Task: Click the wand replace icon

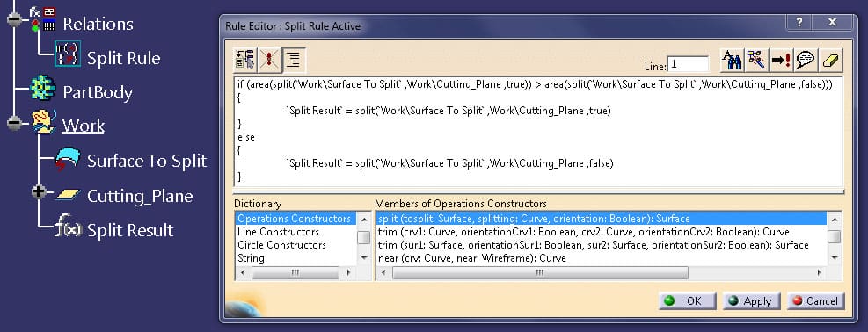Action: coord(756,60)
